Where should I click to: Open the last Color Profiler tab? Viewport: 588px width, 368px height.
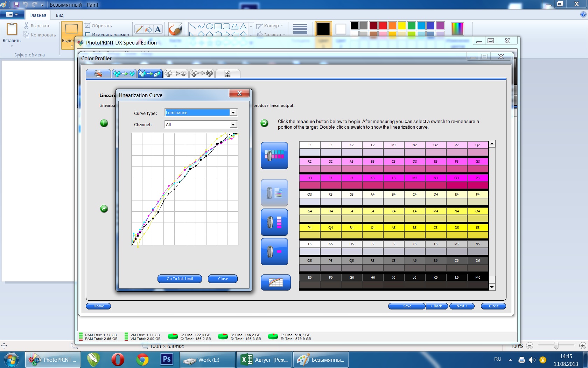(x=228, y=73)
